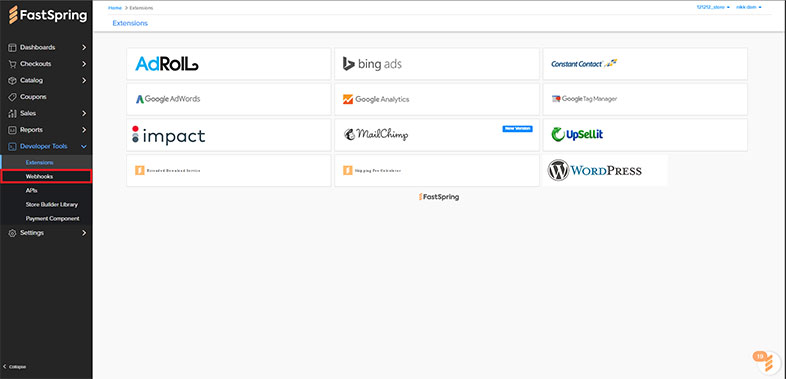Expand the Checkouts menu chevron
The height and width of the screenshot is (379, 786).
84,64
